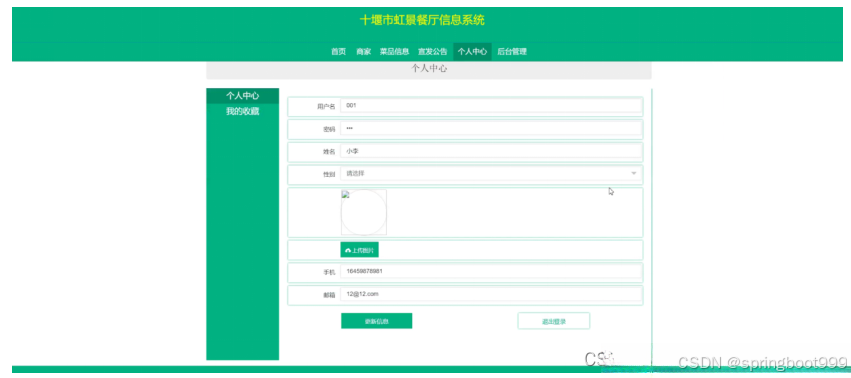Click the 上传图片 upload button

tap(359, 250)
